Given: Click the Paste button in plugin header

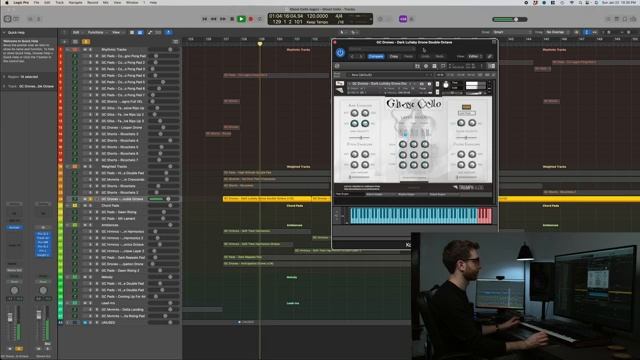Looking at the screenshot, I should 408,56.
